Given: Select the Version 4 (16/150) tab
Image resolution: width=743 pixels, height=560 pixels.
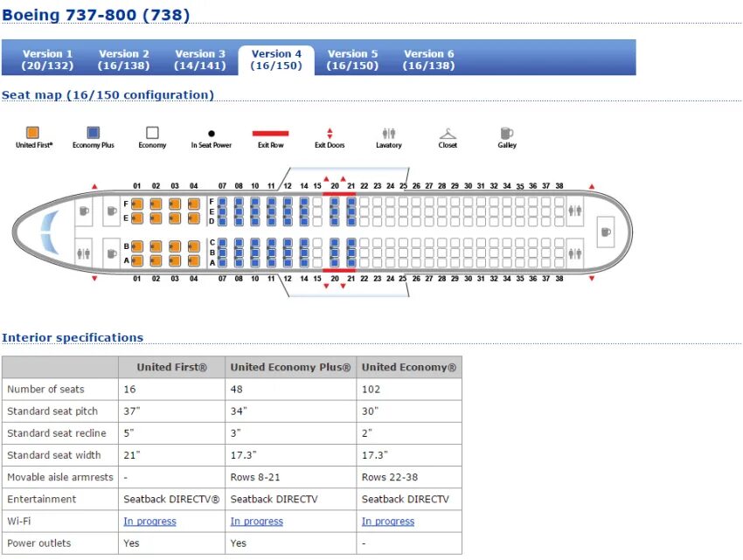Looking at the screenshot, I should [x=276, y=59].
